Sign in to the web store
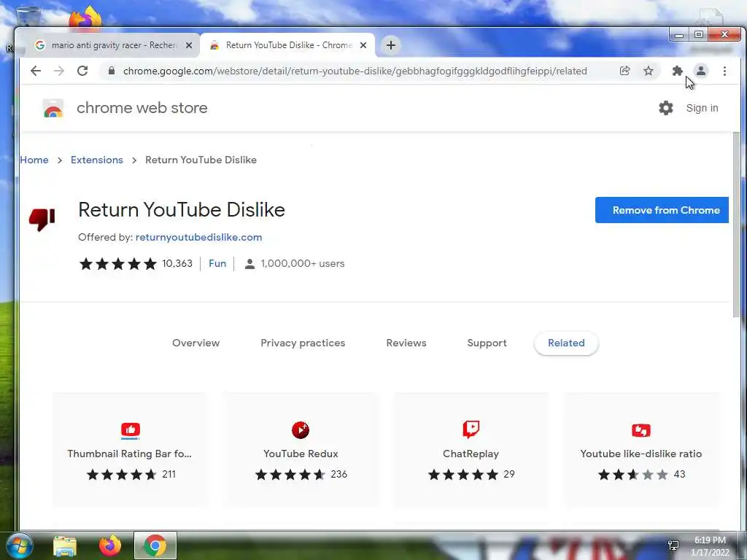This screenshot has height=560, width=747. (702, 108)
